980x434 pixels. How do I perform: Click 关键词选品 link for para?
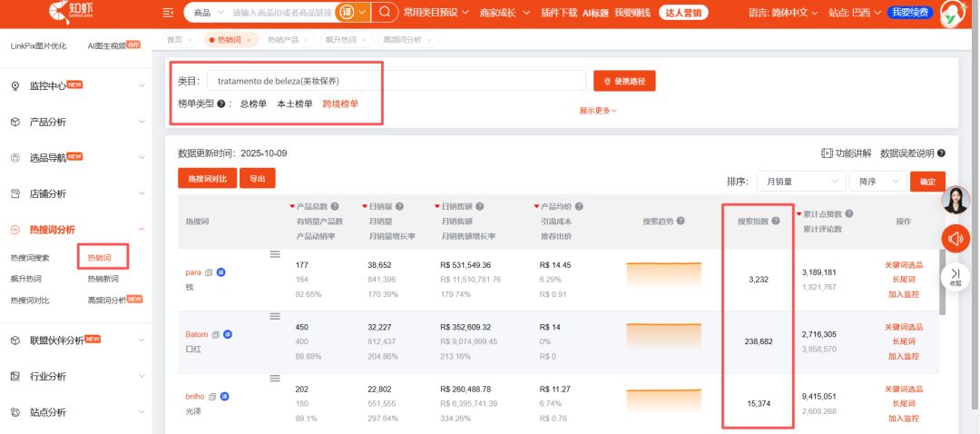click(x=903, y=264)
